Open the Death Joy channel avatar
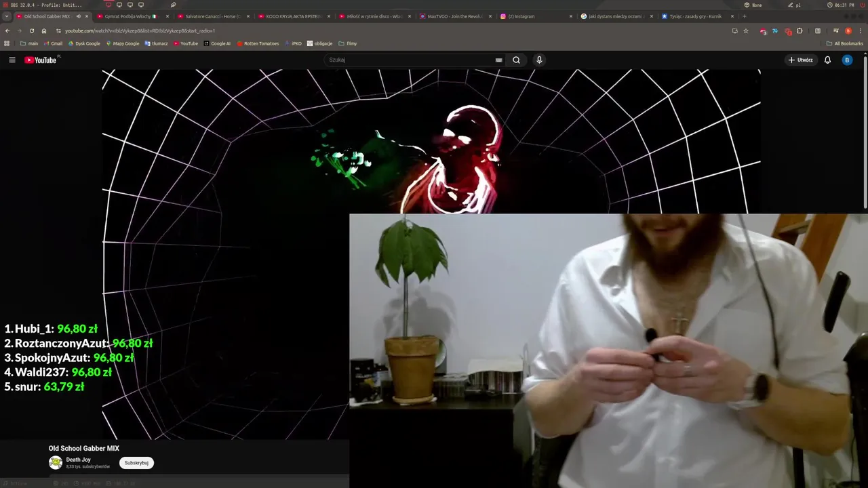Viewport: 868px width, 488px height. pos(55,463)
